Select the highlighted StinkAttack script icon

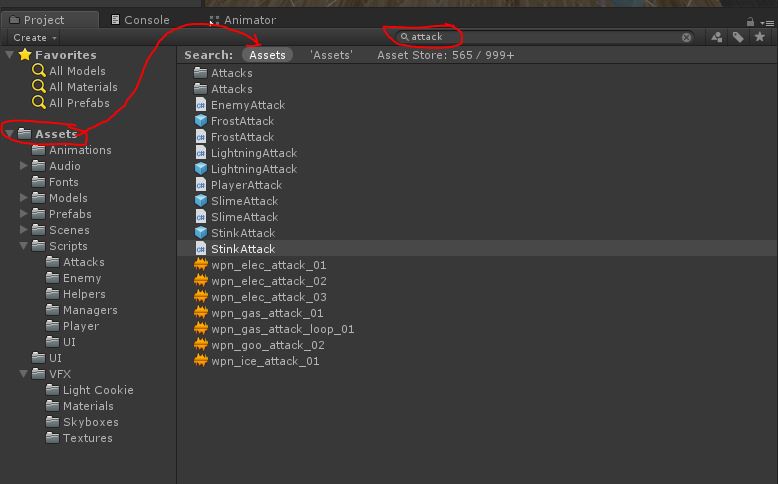pyautogui.click(x=200, y=249)
